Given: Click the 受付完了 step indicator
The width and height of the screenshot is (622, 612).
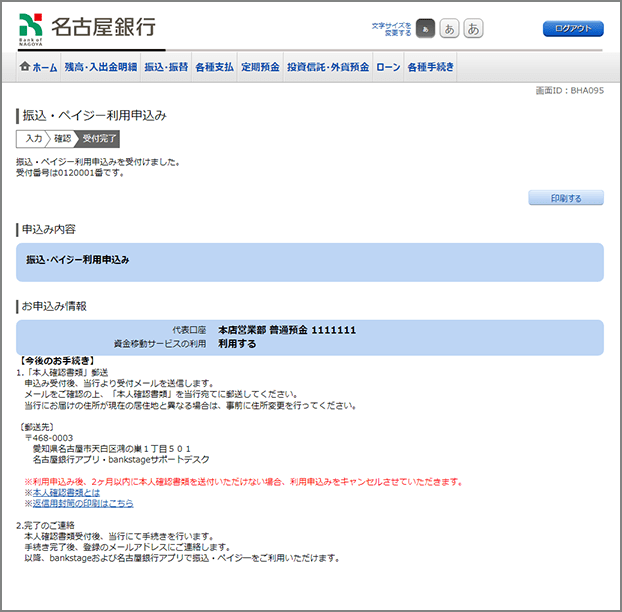Looking at the screenshot, I should click(x=99, y=138).
